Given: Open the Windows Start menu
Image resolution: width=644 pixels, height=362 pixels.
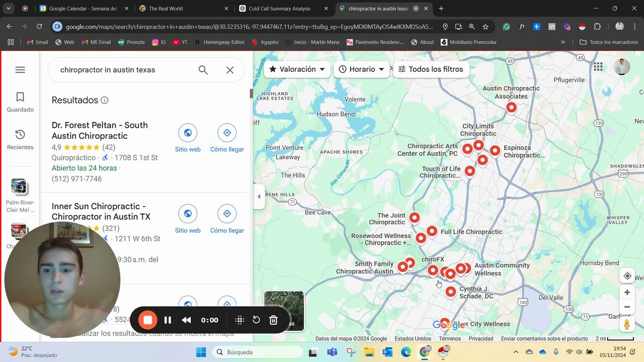Looking at the screenshot, I should click(201, 352).
